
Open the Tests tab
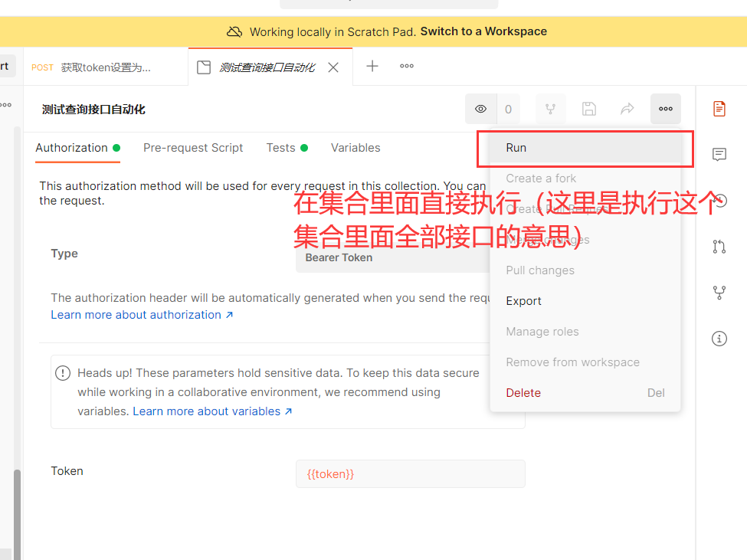(287, 148)
